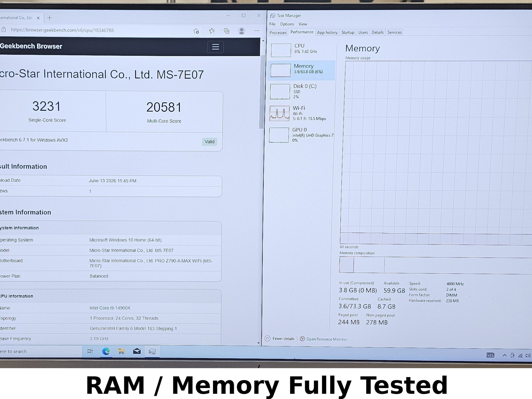Image resolution: width=532 pixels, height=399 pixels.
Task: Close the browser tab
Action: (x=38, y=18)
